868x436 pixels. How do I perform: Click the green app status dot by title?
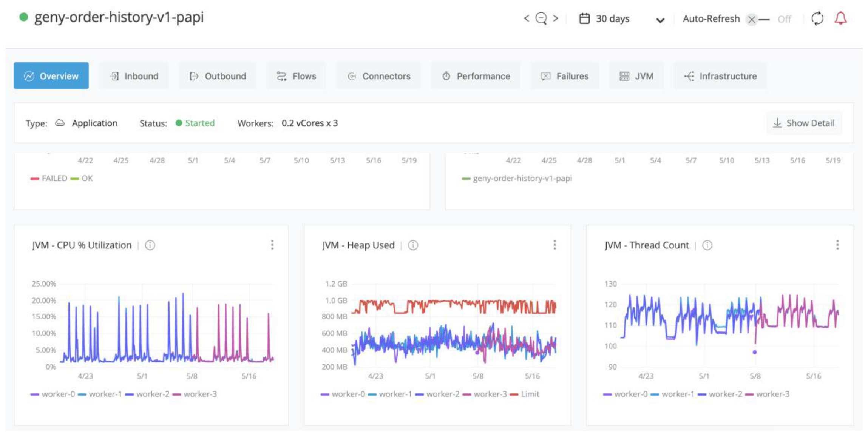tap(24, 17)
